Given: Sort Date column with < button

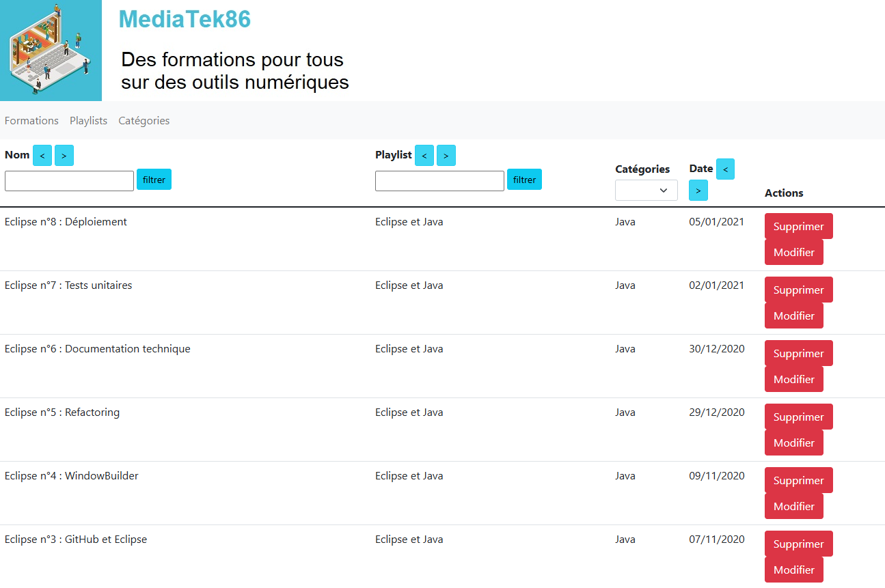Looking at the screenshot, I should tap(725, 169).
